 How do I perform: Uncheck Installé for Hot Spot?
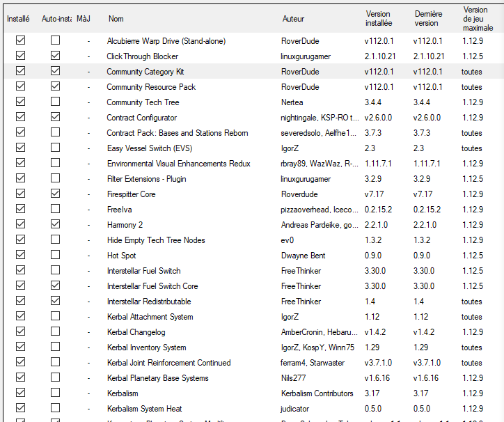click(21, 255)
